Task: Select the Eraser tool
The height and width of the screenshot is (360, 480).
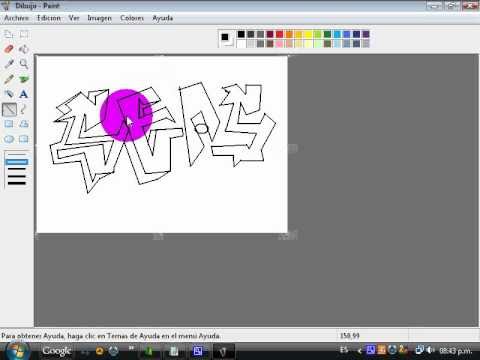Action: pyautogui.click(x=9, y=49)
